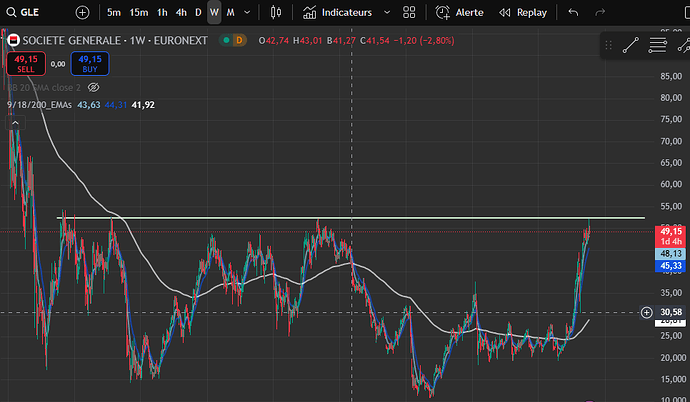Click the H43,01 high value
690x402 pixels.
pyautogui.click(x=308, y=40)
